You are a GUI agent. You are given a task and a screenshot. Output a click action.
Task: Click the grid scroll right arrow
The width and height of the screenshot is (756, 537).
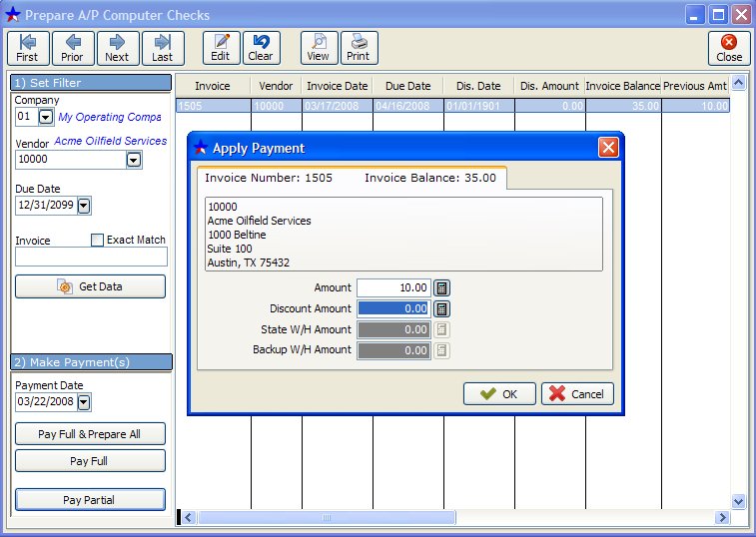tap(722, 518)
